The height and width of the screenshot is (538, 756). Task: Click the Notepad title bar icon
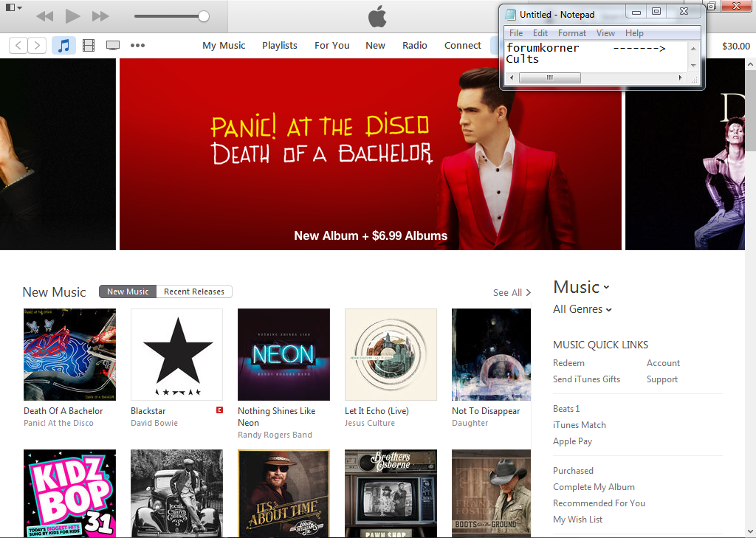click(x=510, y=15)
